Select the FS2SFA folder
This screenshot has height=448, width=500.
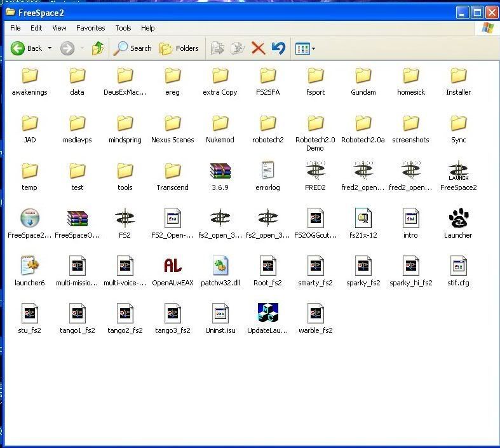click(x=268, y=81)
